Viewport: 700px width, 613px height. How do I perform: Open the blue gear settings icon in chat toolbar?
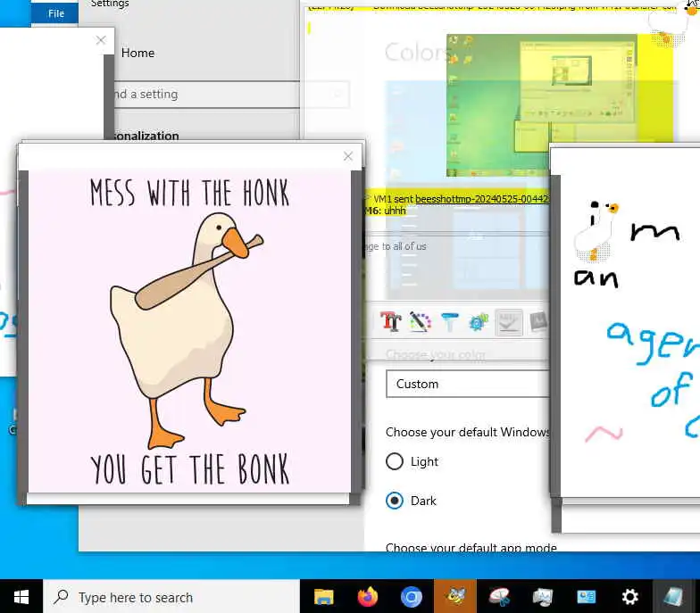click(x=479, y=322)
